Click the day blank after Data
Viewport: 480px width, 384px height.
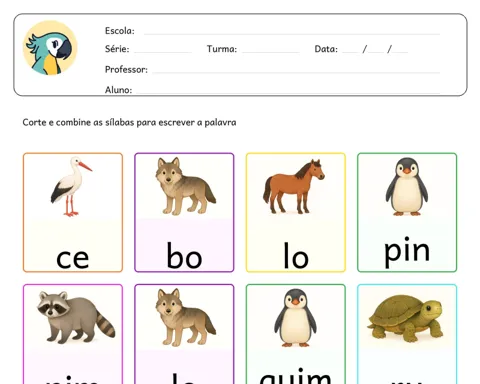coord(350,52)
